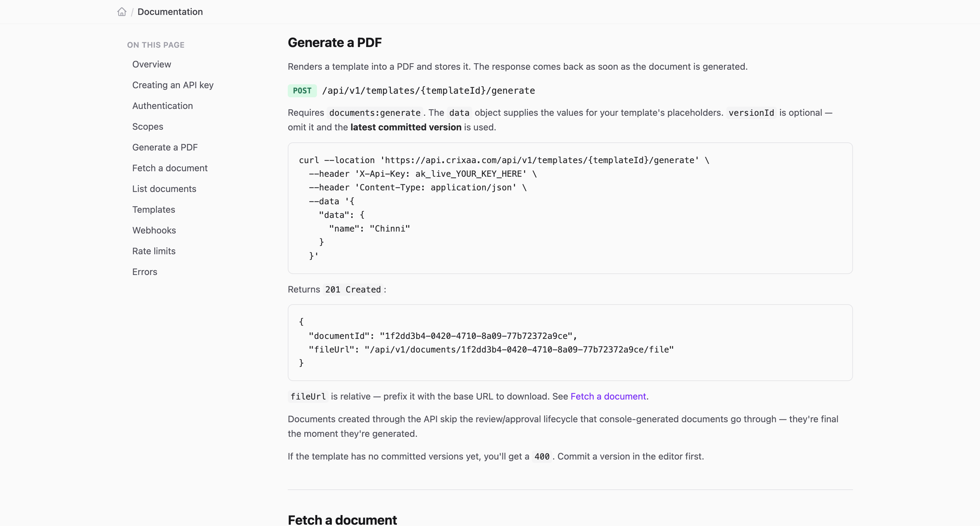Follow the purple Fetch a document link
Image resolution: width=980 pixels, height=526 pixels.
(608, 397)
